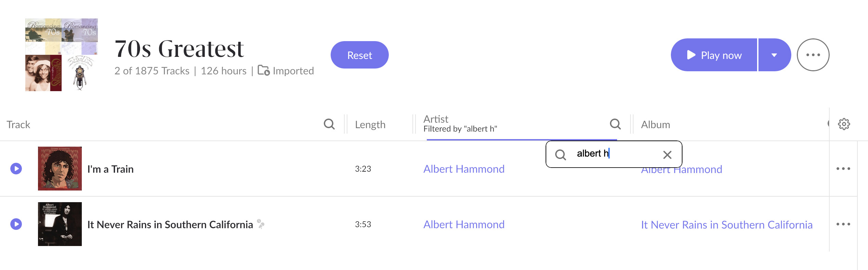Open more options for the second track
868x270 pixels.
843,224
